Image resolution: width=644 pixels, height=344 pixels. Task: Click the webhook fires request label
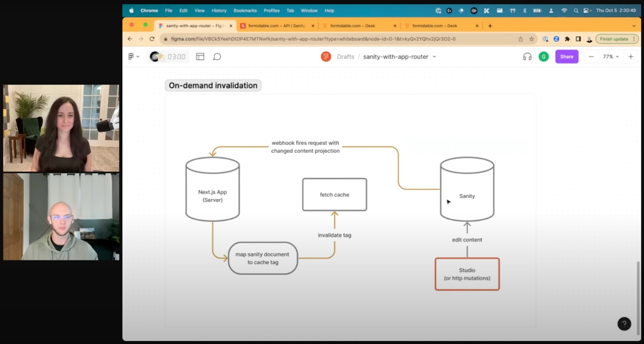tap(305, 147)
